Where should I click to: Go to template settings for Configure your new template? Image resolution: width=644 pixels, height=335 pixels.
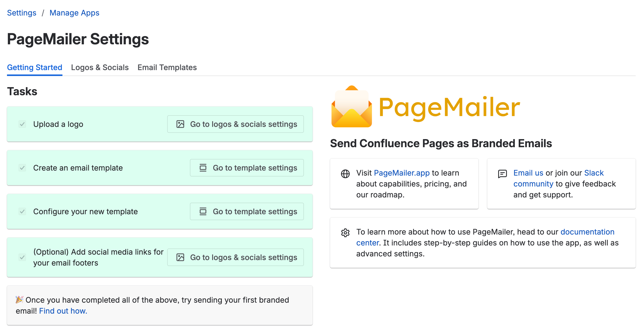pos(247,211)
